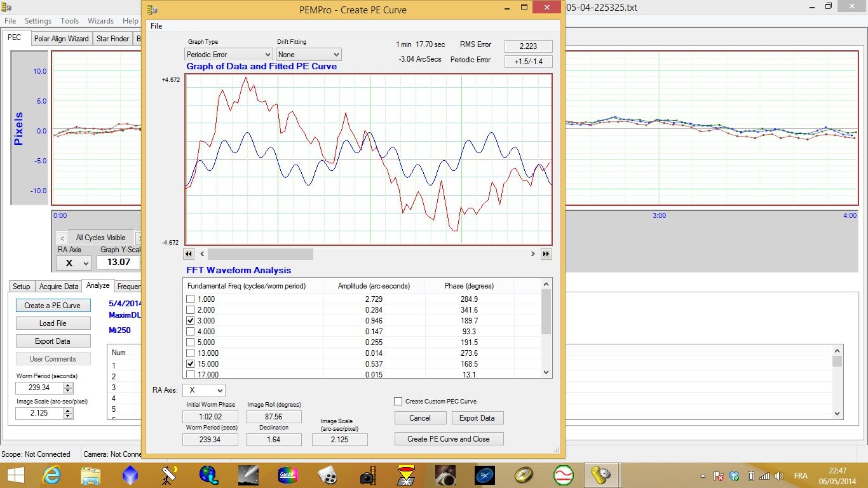
Task: Open the eyepiece photo taskbar icon
Action: (445, 475)
